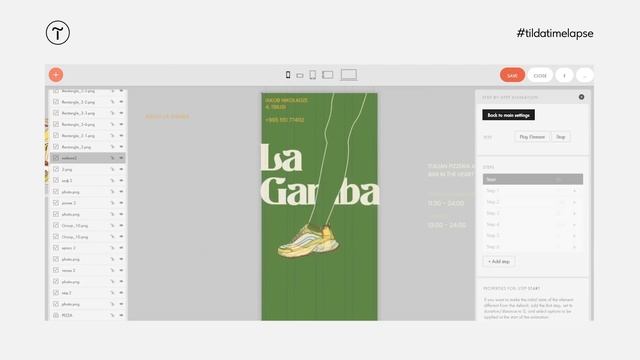Select the 2.png layer name

[x=67, y=169]
